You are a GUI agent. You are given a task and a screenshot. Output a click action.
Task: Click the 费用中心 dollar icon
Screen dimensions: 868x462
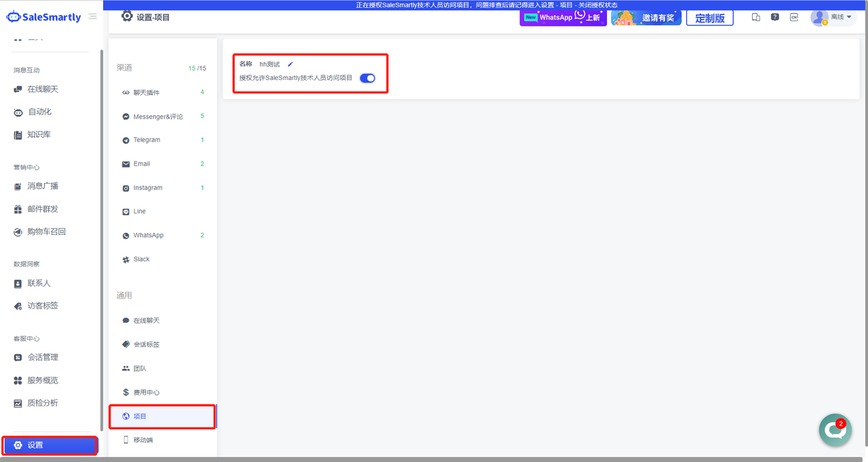[125, 392]
